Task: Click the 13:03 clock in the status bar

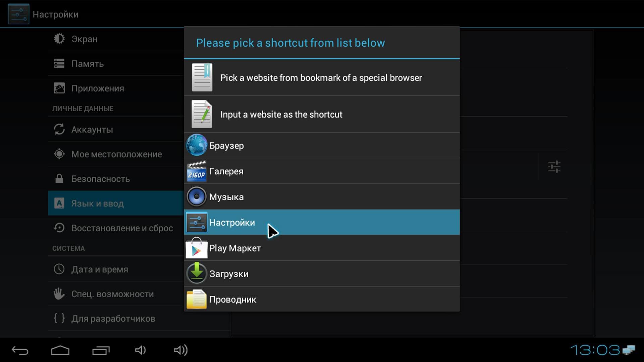Action: 595,350
